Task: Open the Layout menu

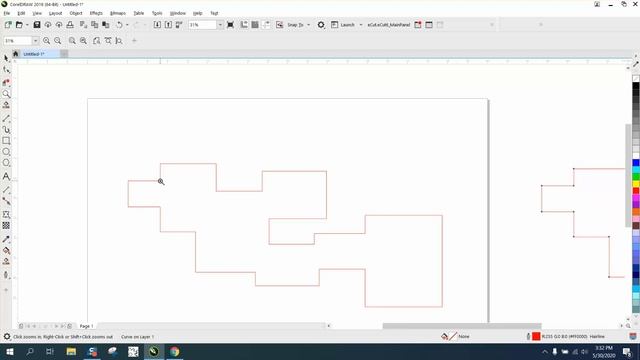Action: point(56,13)
